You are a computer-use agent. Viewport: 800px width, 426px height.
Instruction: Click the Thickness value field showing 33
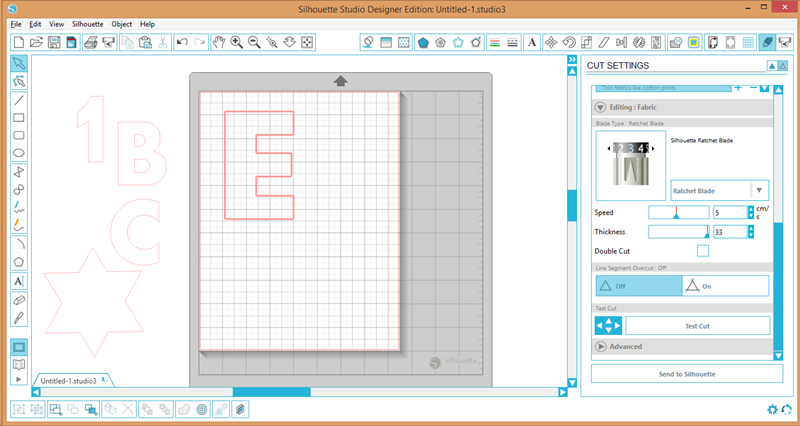730,232
